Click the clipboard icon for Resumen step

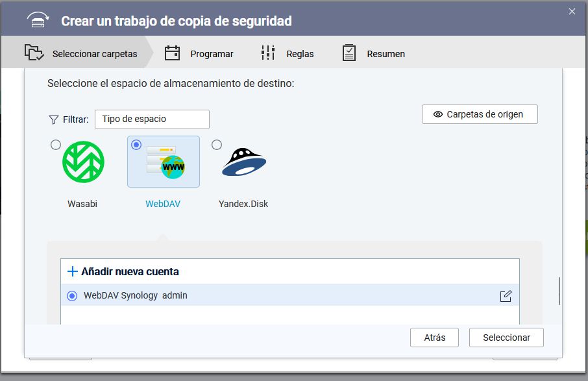(x=349, y=53)
